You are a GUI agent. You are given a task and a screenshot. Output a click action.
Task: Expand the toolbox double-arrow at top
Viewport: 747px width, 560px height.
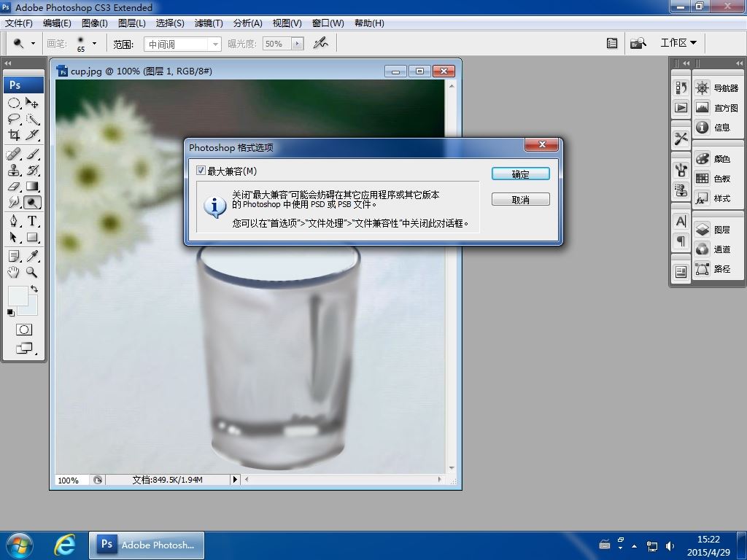[7, 63]
